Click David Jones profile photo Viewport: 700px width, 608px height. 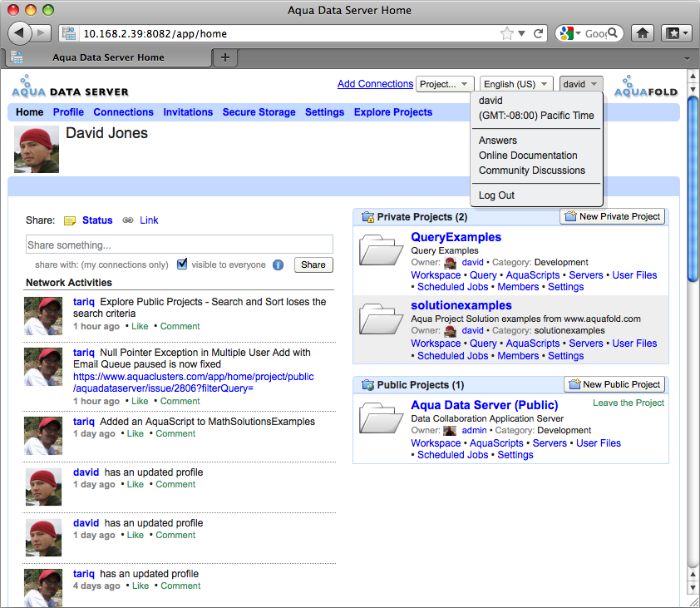pyautogui.click(x=37, y=149)
